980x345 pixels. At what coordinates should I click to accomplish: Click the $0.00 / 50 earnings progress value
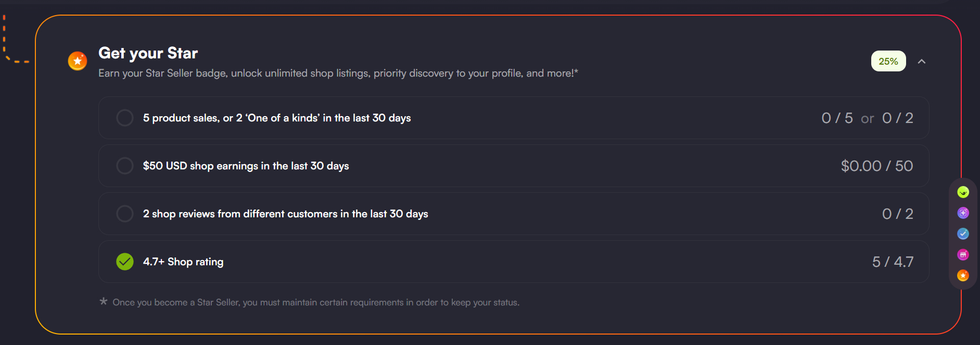pyautogui.click(x=876, y=166)
